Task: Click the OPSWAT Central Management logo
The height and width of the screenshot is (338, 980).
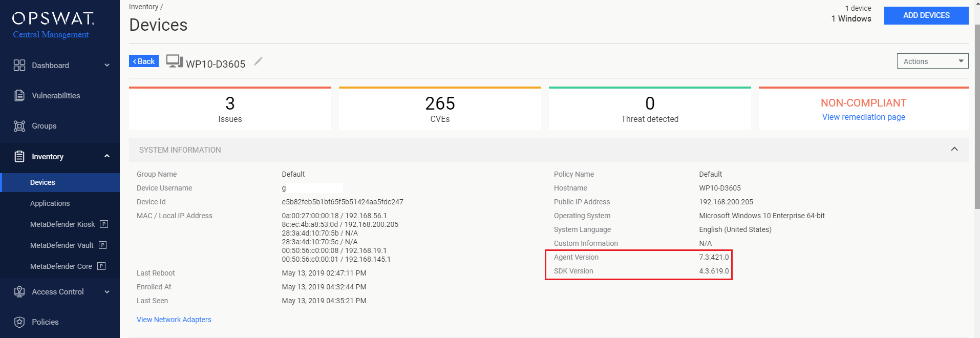Action: 53,25
